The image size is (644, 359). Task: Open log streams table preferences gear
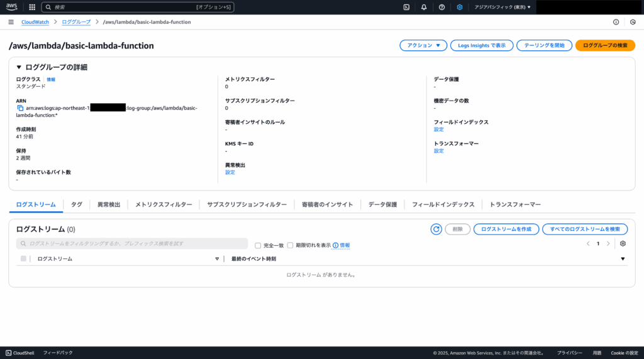(623, 243)
